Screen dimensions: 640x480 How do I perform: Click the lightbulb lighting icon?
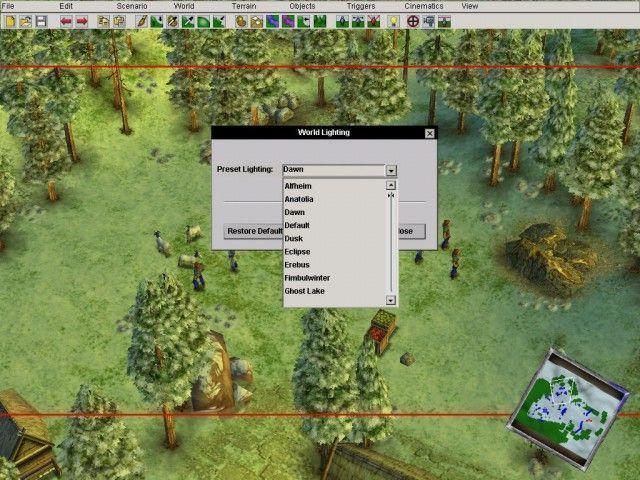click(x=394, y=20)
